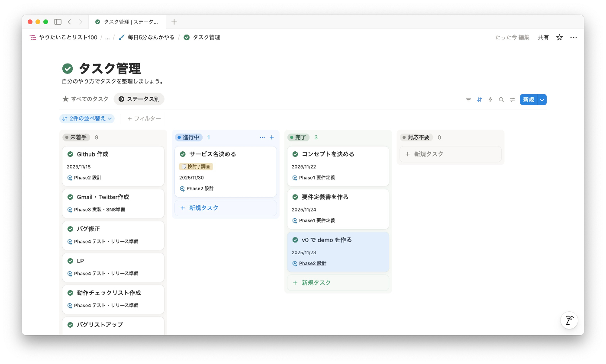The image size is (606, 364).
Task: Open automations with the lightning icon
Action: coord(490,99)
